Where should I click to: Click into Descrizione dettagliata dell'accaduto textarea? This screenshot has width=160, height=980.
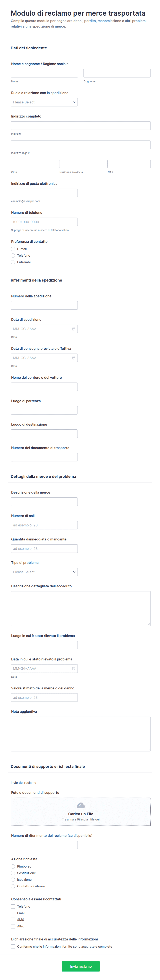pos(81,608)
